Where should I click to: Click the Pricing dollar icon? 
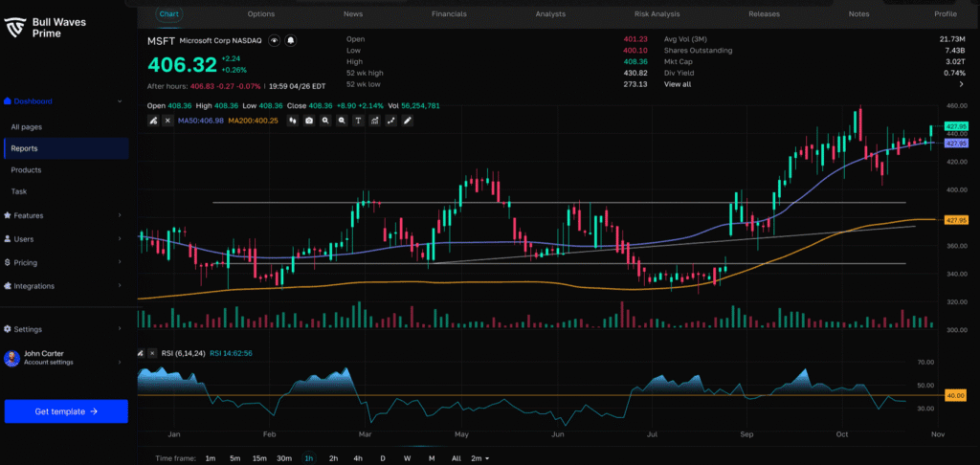[8, 262]
